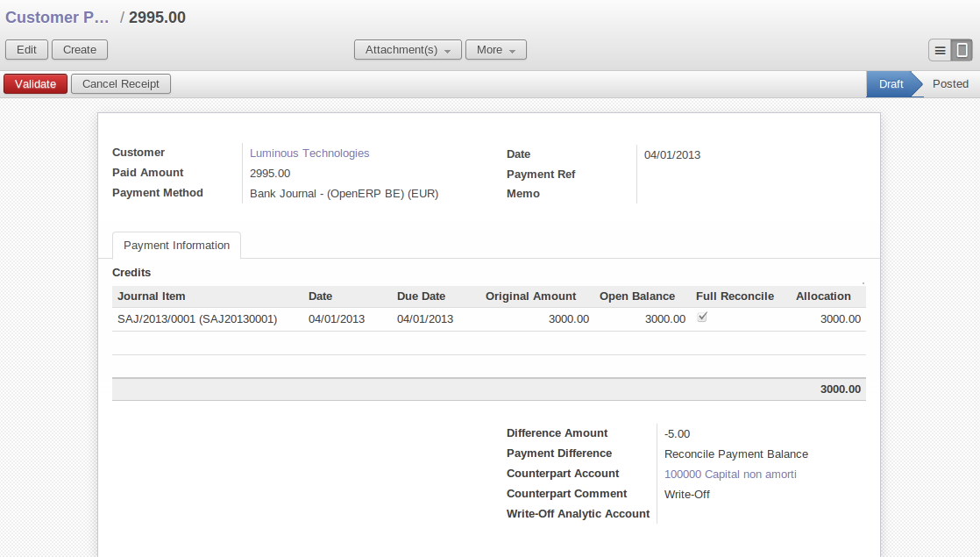Open the 100000 Capital non amorti account link
This screenshot has height=557, width=980.
(x=730, y=475)
